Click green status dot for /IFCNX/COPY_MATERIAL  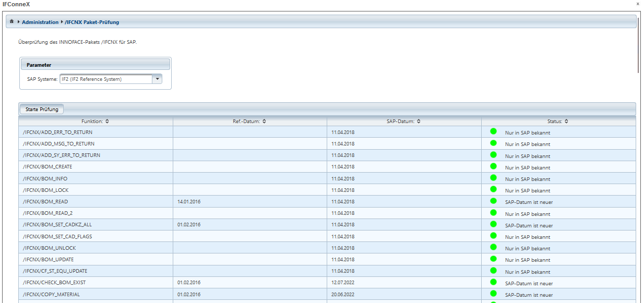493,294
